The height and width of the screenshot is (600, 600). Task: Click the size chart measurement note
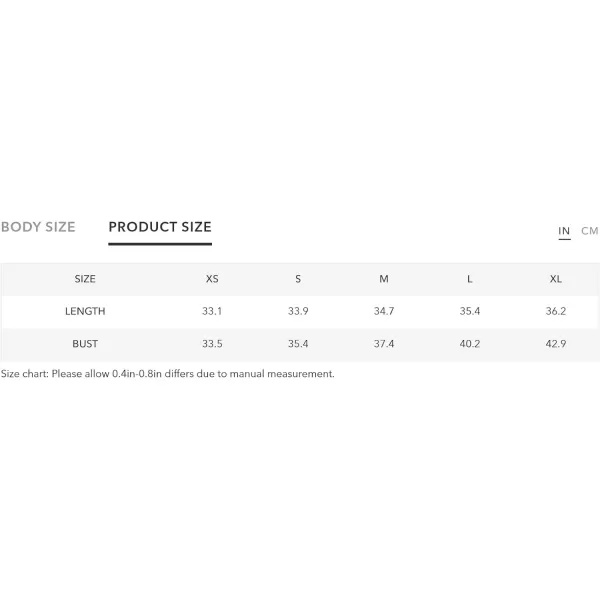[168, 374]
